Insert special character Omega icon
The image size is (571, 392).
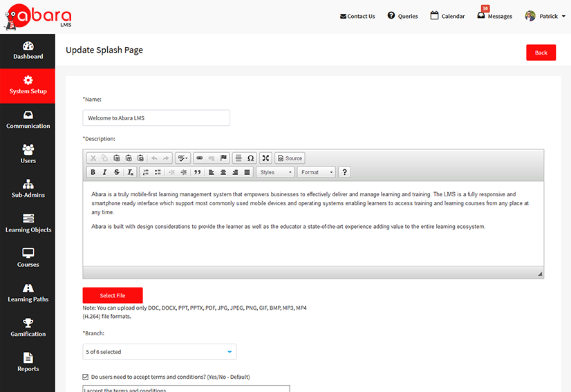coord(250,158)
